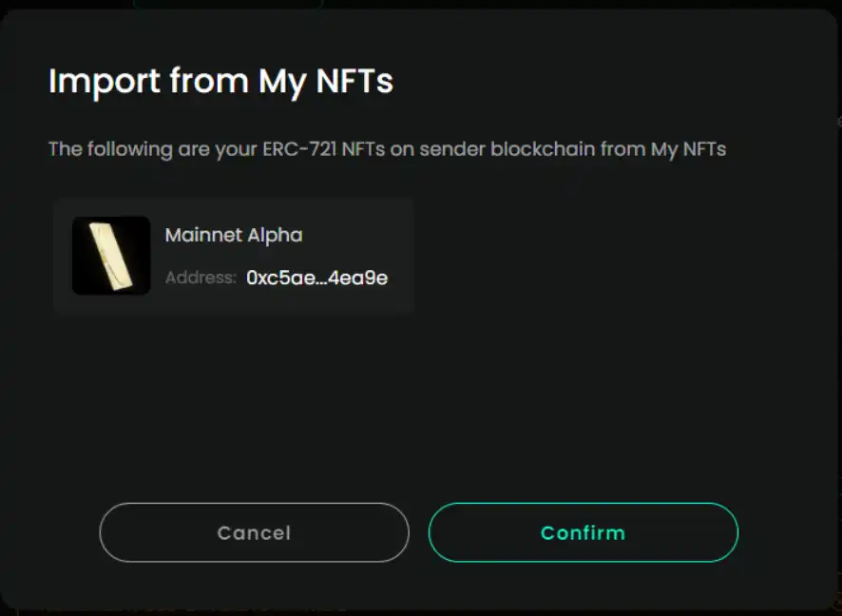The height and width of the screenshot is (616, 842).
Task: Confirm the NFT import
Action: coord(584,532)
